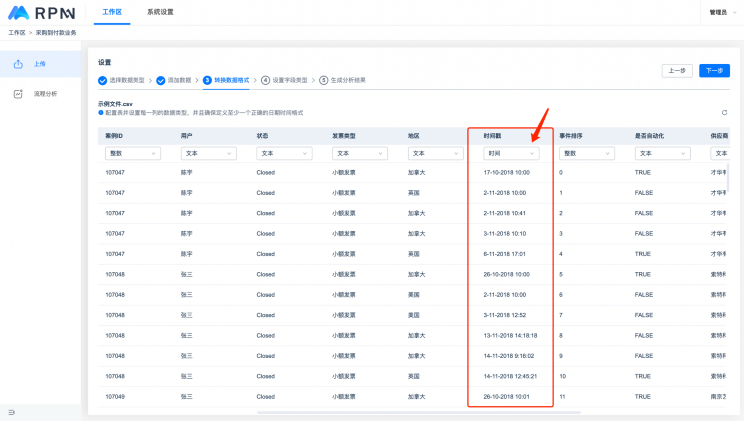The width and height of the screenshot is (744, 421).
Task: Select the 工作区 tab
Action: [112, 11]
